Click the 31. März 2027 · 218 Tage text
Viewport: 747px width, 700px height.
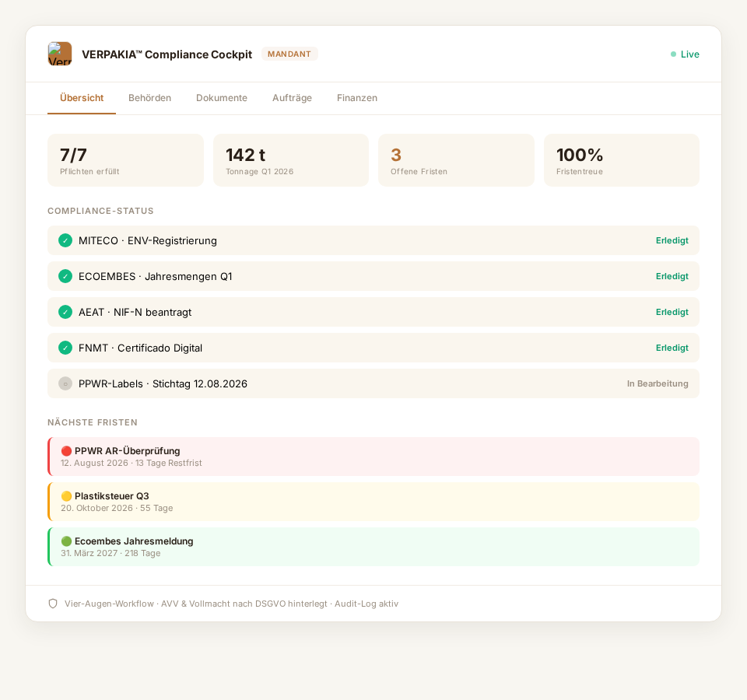pyautogui.click(x=110, y=553)
